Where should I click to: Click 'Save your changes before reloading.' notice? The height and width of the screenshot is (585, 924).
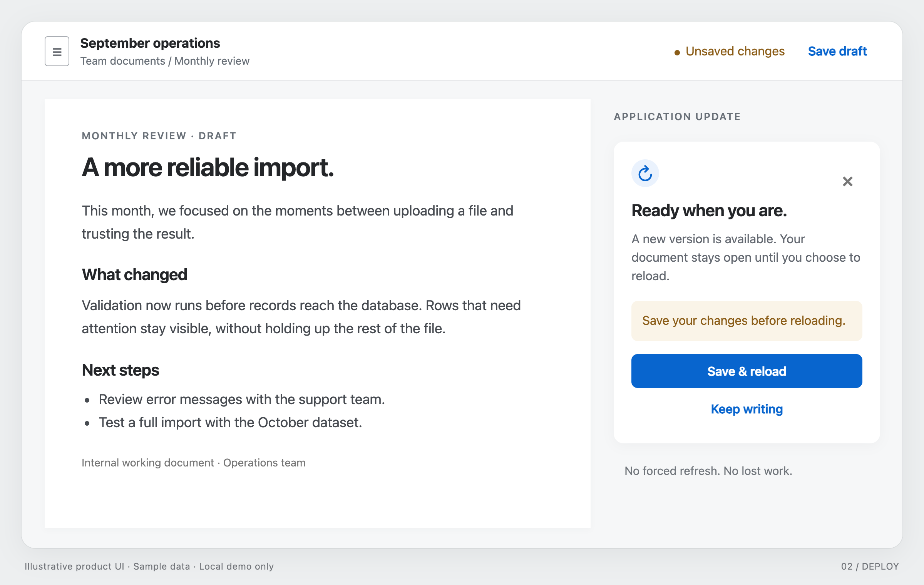pos(747,321)
